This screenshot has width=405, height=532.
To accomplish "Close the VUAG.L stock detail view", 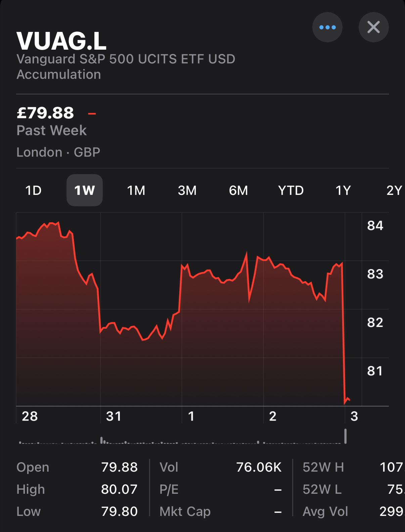I will [373, 27].
